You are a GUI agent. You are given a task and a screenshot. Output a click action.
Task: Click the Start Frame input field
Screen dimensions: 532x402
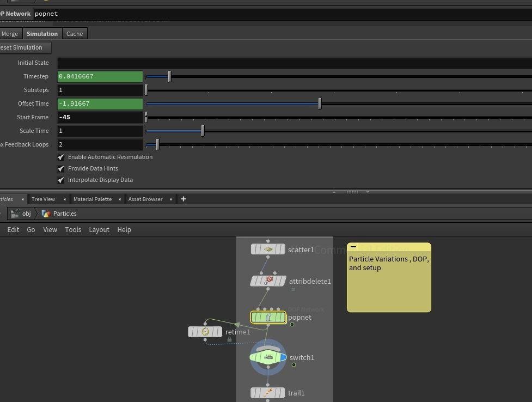pyautogui.click(x=100, y=117)
